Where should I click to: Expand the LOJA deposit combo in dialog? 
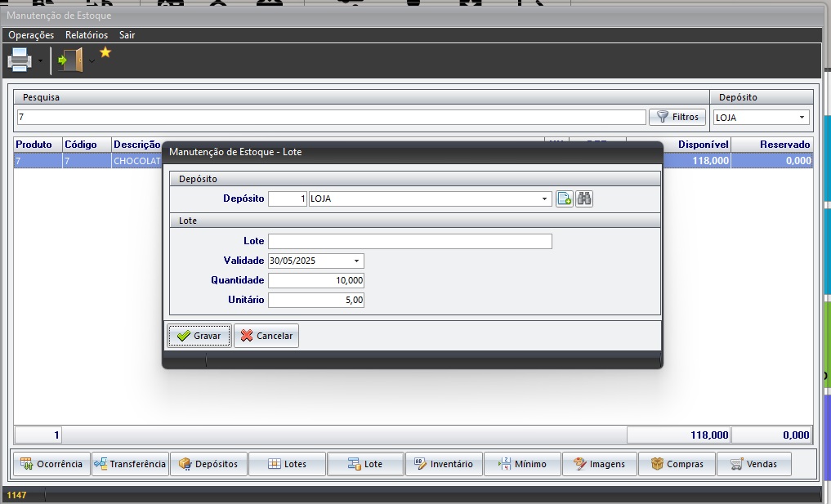(545, 198)
